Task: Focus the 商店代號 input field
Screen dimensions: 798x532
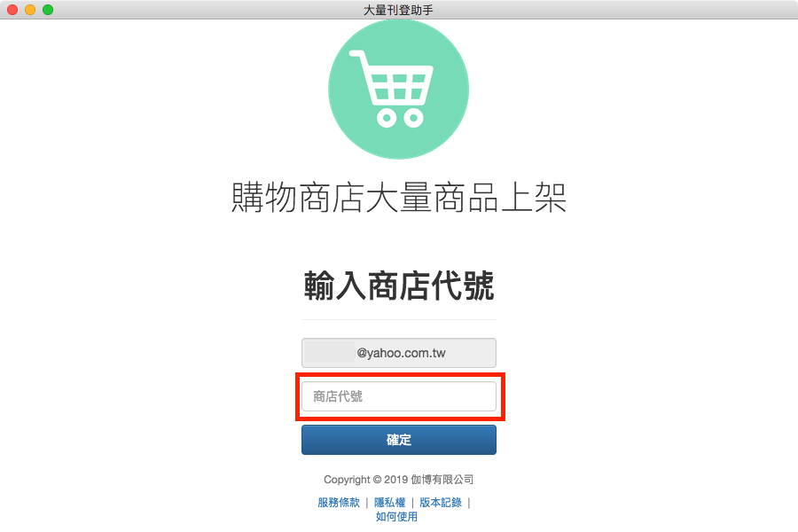Action: (x=398, y=396)
